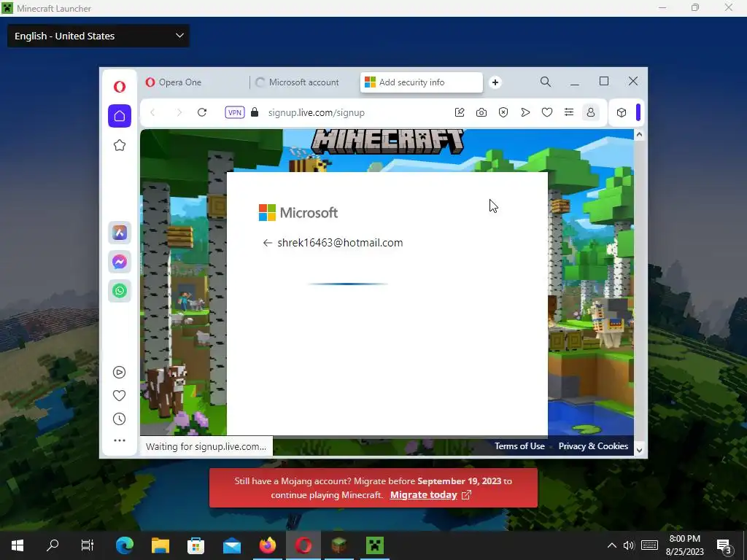Reload the signup page
This screenshot has height=560, width=747.
(x=202, y=112)
